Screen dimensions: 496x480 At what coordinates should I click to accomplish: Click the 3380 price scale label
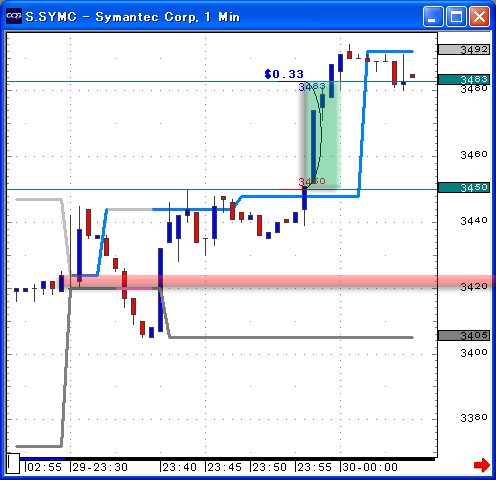click(474, 418)
